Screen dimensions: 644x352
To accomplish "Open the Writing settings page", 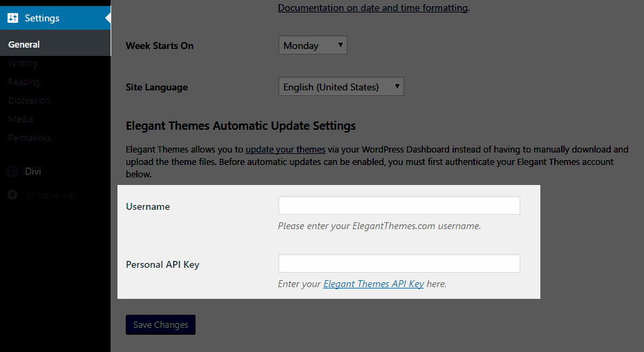I will [23, 63].
